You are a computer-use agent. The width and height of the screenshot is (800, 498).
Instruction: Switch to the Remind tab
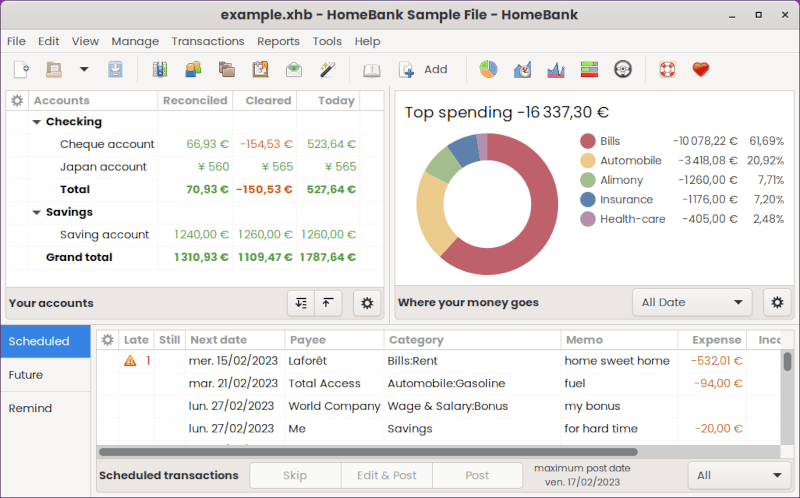coord(45,409)
